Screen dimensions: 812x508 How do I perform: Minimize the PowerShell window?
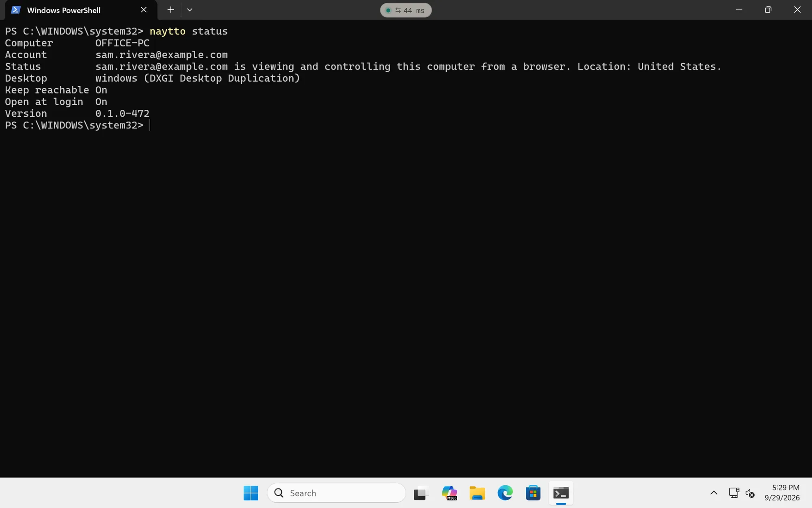tap(739, 10)
